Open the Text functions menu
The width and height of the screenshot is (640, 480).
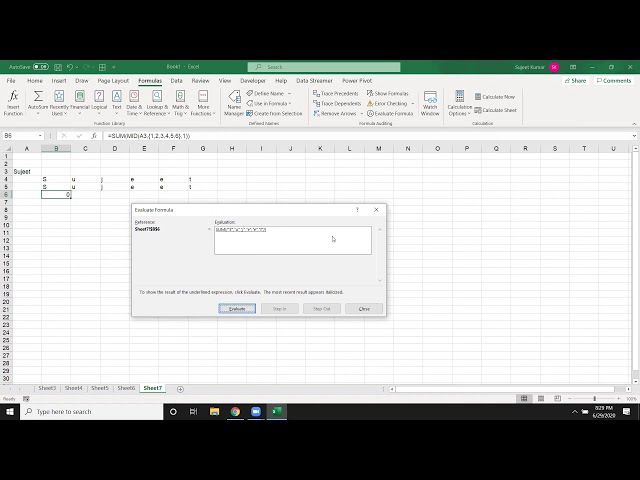[117, 103]
